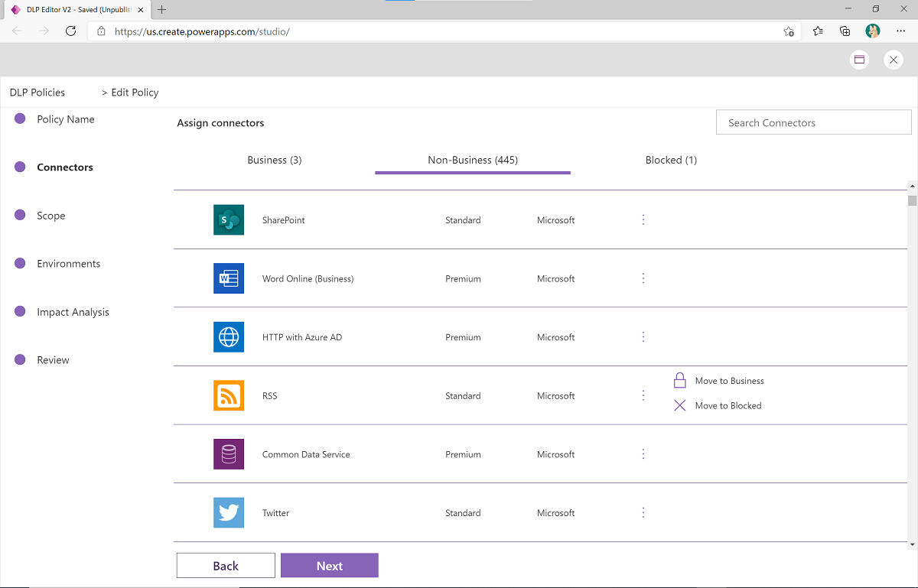Click the orange RSS feed icon
The width and height of the screenshot is (918, 588).
point(229,395)
